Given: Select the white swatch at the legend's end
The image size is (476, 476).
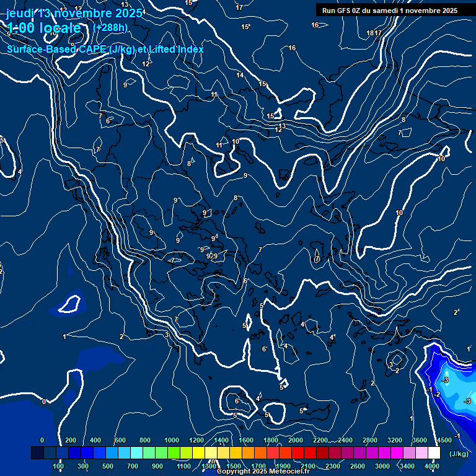Looking at the screenshot, I should click(x=434, y=452).
